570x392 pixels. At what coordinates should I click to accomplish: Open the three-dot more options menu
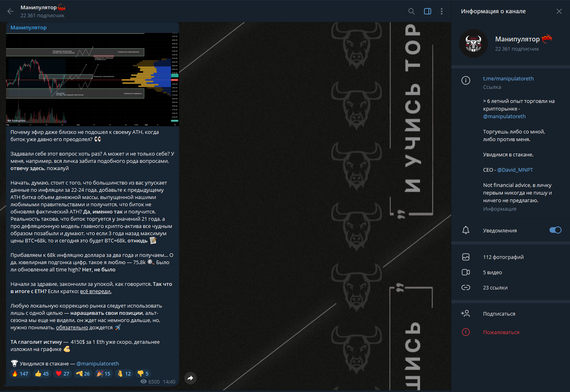pos(442,11)
